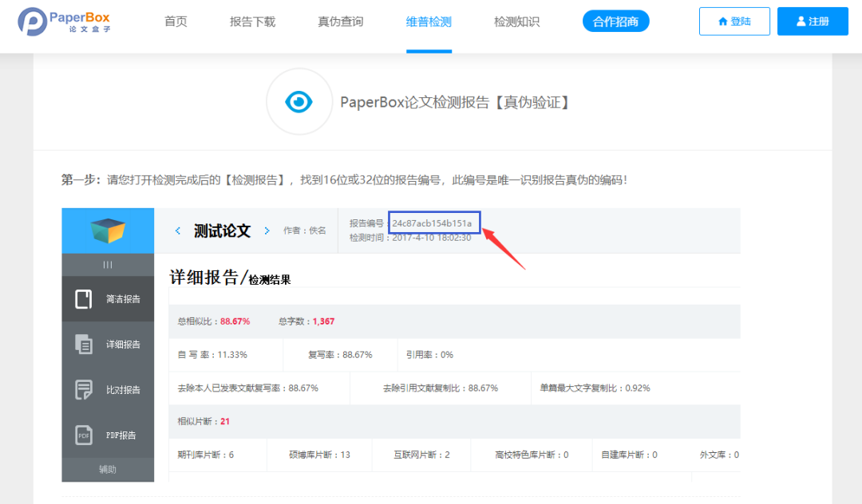Click the blue eye icon in circle
The height and width of the screenshot is (504, 862).
click(299, 101)
